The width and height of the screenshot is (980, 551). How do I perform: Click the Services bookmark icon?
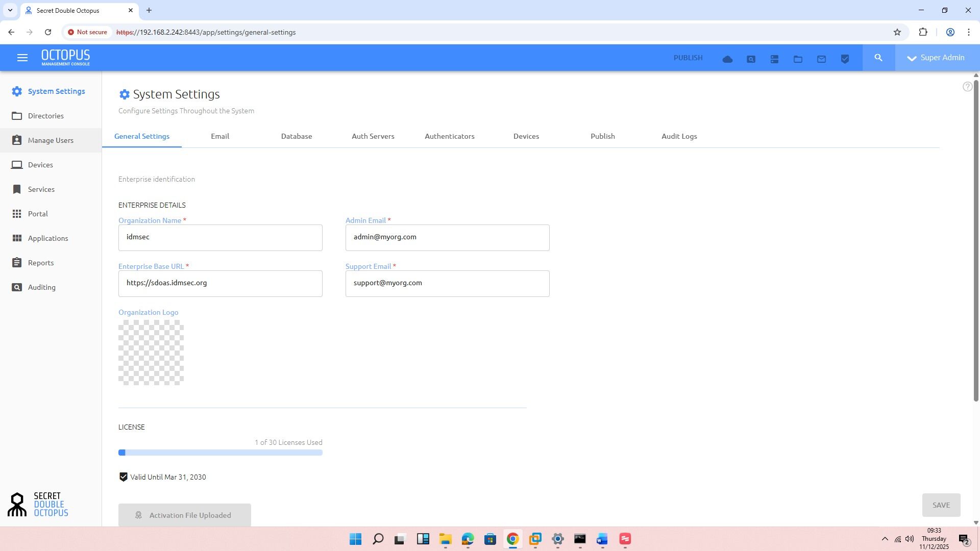[x=17, y=189]
